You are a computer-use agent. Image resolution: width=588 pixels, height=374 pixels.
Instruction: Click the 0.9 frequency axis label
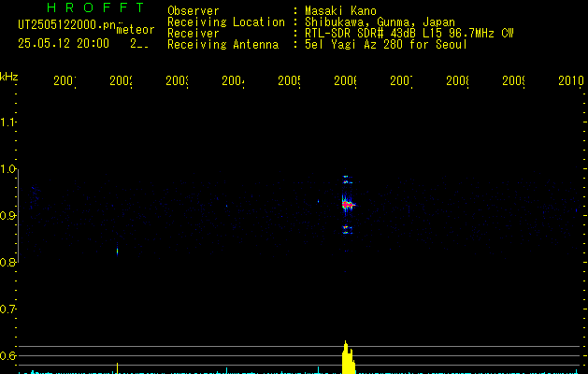click(x=7, y=216)
